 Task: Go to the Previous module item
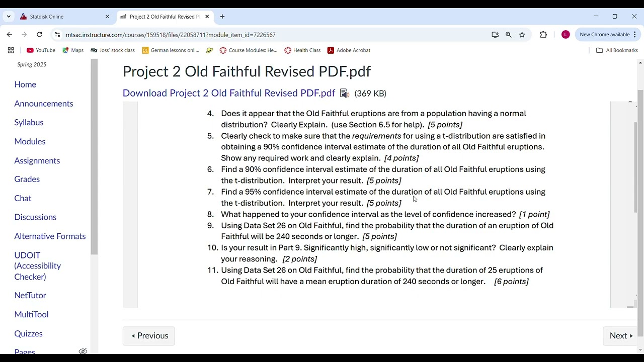(149, 336)
